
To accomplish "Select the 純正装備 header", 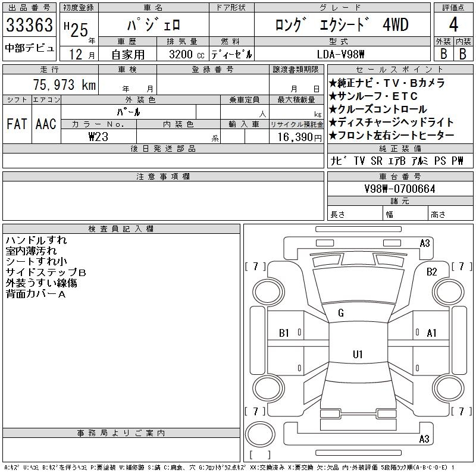I will (x=400, y=148).
